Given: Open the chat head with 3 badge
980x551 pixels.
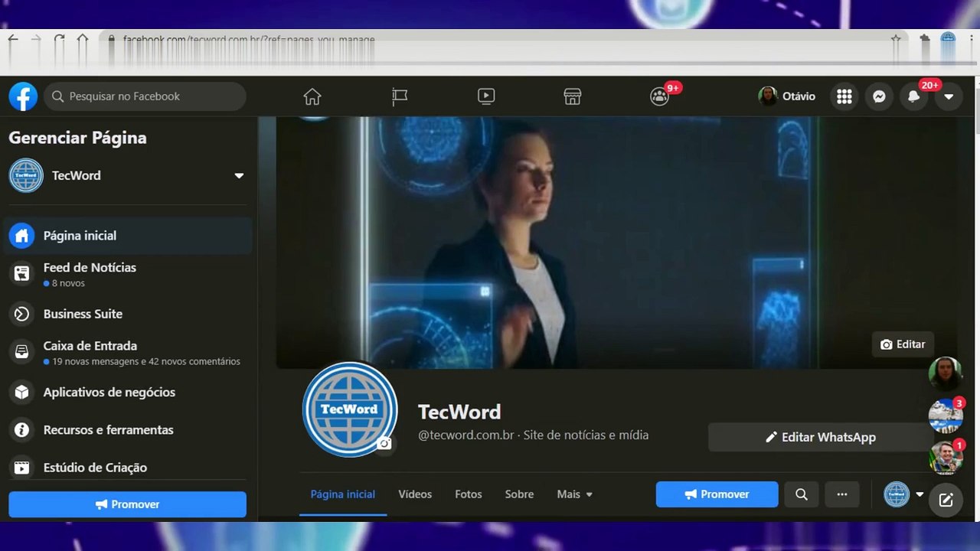Looking at the screenshot, I should 946,416.
